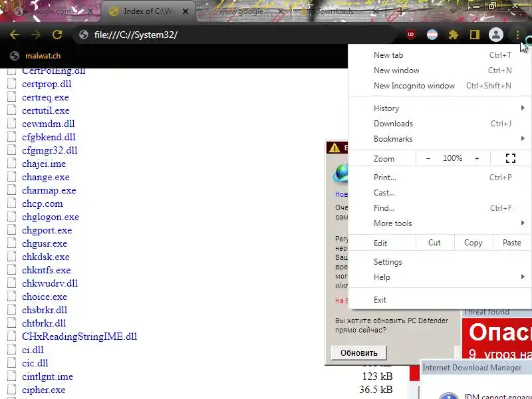Open Downloads from the Chrome menu
Screen dimensions: 532x399
[440, 124]
